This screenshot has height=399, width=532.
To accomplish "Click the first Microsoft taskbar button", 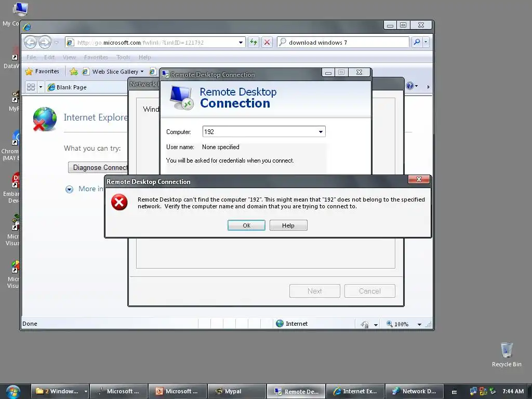I will 119,391.
